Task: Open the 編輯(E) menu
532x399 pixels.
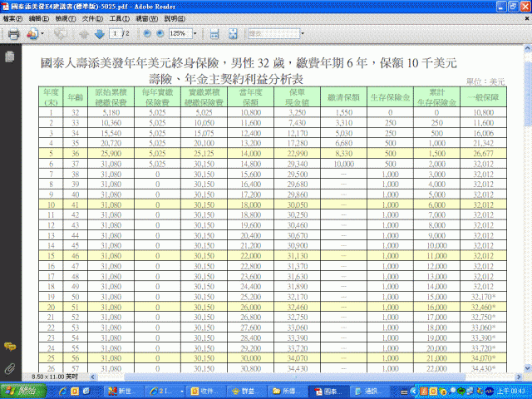Action: click(39, 18)
